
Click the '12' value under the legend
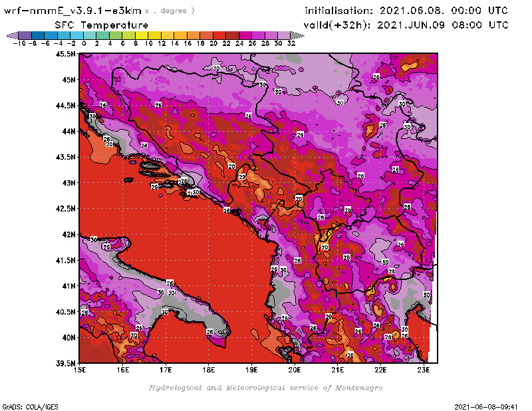point(162,43)
